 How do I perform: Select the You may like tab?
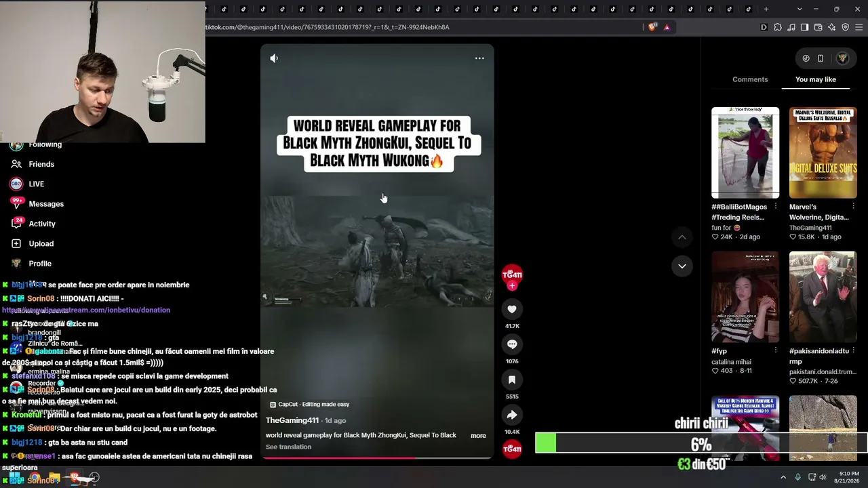(x=816, y=79)
